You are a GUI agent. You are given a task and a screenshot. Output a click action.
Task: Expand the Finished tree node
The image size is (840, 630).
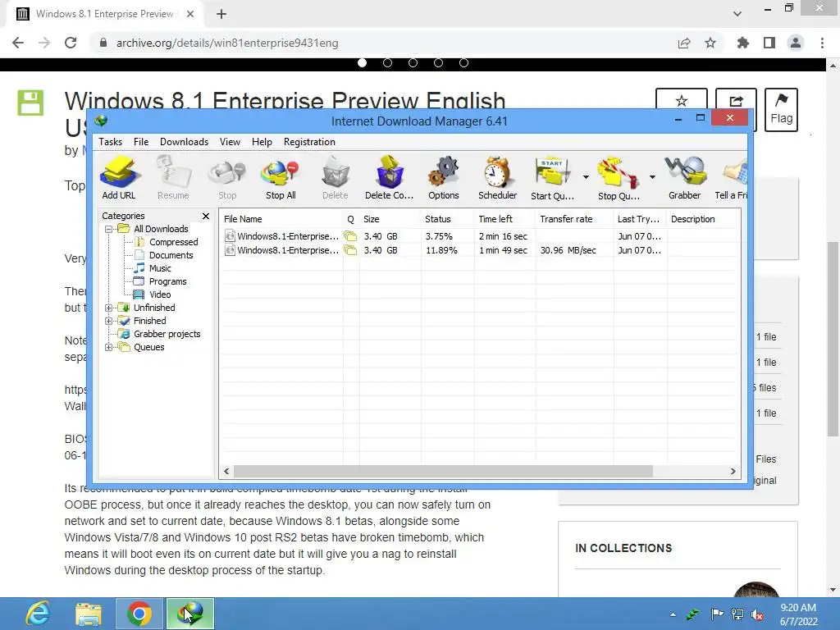coord(108,321)
